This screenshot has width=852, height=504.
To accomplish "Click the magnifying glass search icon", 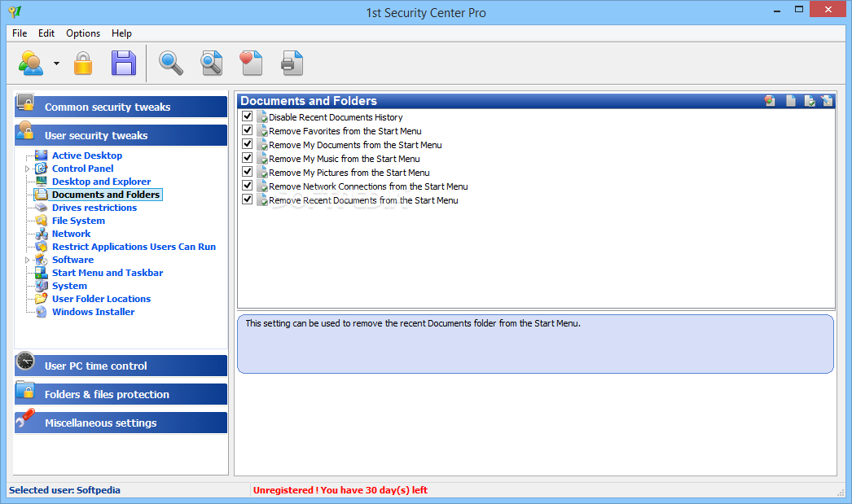I will [170, 63].
